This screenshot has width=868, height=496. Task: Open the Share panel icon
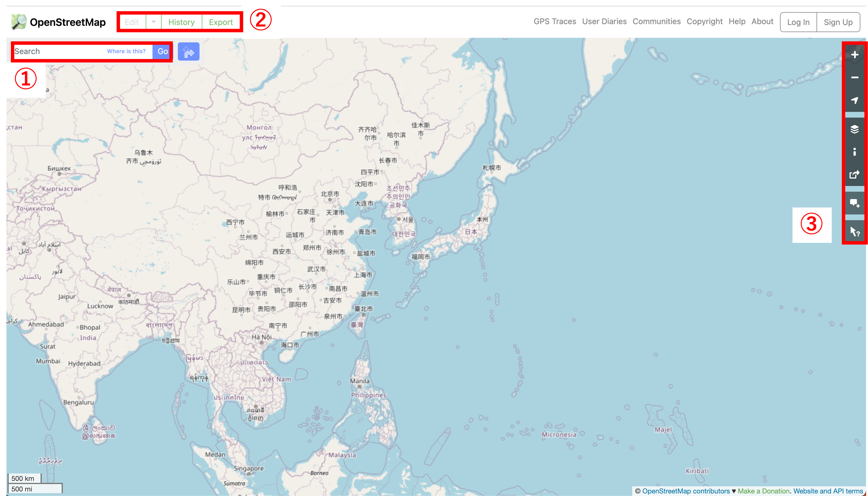854,175
